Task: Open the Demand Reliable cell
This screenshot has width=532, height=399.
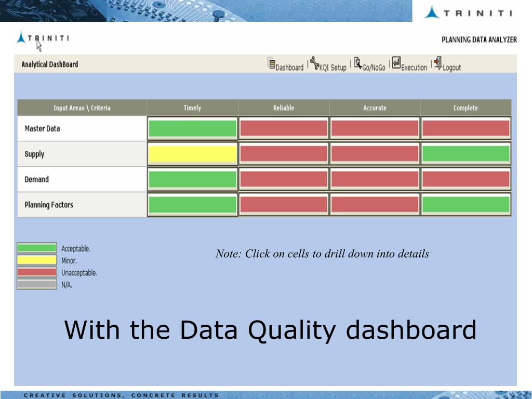Action: click(284, 179)
